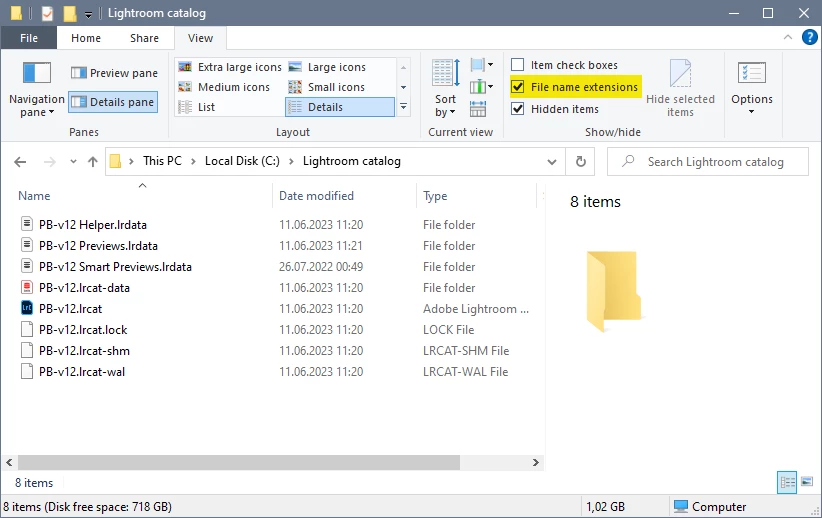Move layout gallery down one row

pos(403,87)
